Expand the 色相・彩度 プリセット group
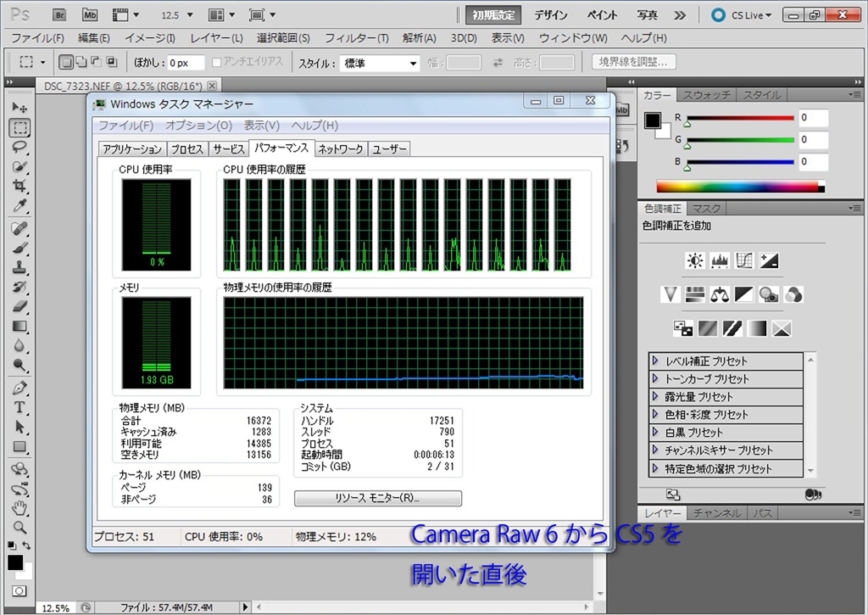This screenshot has height=615, width=868. (x=655, y=415)
